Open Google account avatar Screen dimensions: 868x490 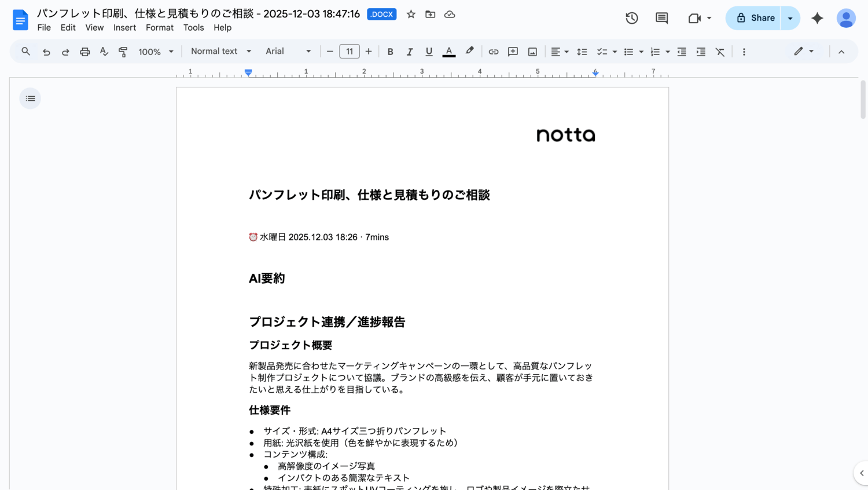[x=846, y=18]
